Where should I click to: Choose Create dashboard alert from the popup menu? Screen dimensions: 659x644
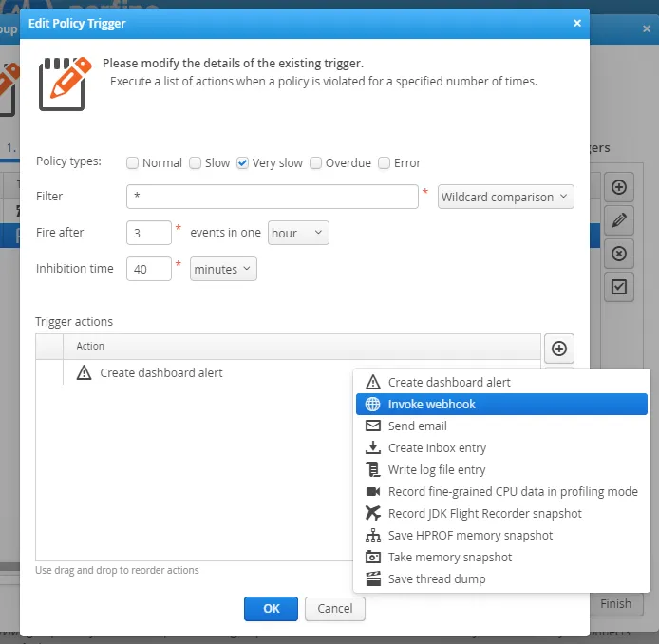click(501, 382)
